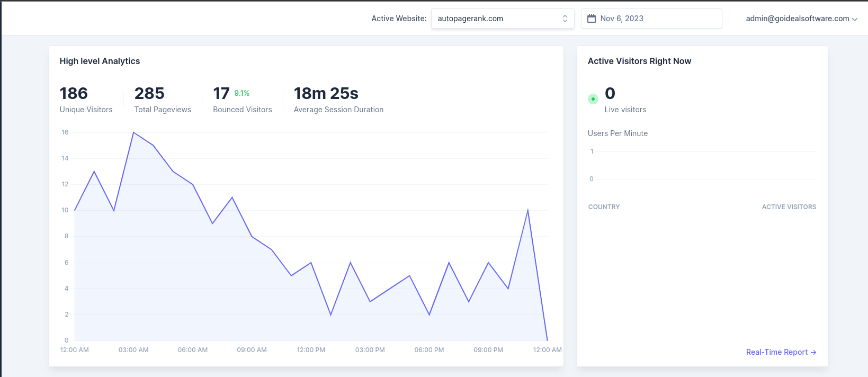Click the 03:00 PM x-axis label
This screenshot has width=868, height=377.
pyautogui.click(x=370, y=350)
